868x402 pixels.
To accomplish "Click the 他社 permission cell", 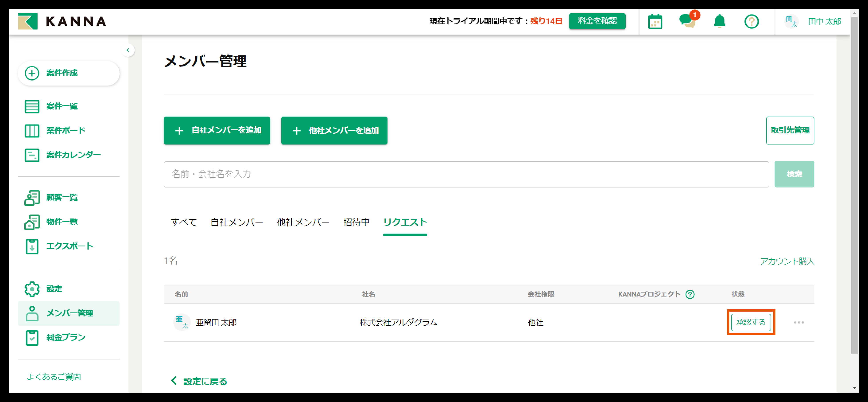I will pyautogui.click(x=535, y=322).
